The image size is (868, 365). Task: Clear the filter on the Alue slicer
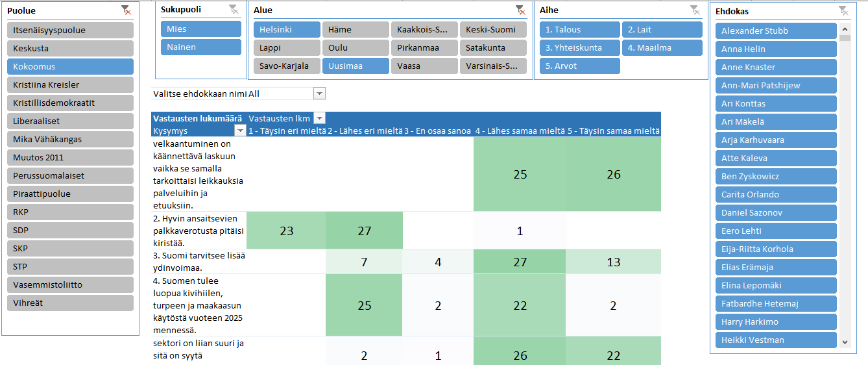pyautogui.click(x=520, y=10)
